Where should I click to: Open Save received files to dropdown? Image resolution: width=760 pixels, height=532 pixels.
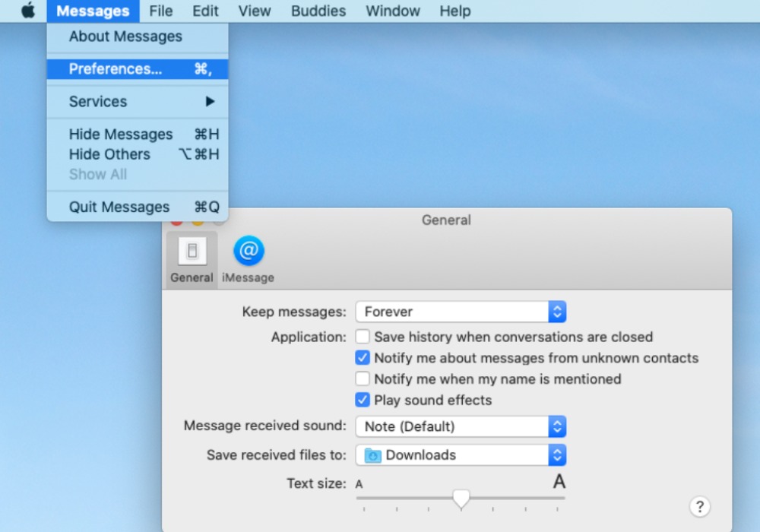coord(461,455)
